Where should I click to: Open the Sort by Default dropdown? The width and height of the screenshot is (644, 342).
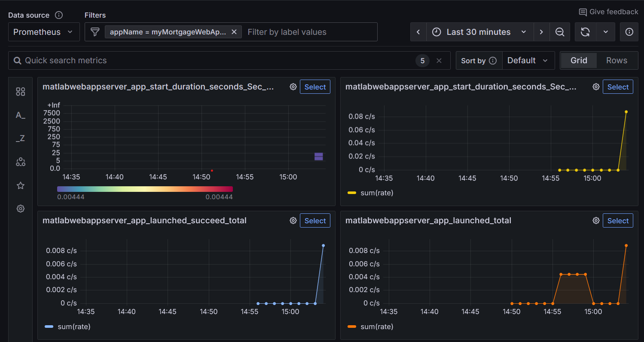(528, 60)
